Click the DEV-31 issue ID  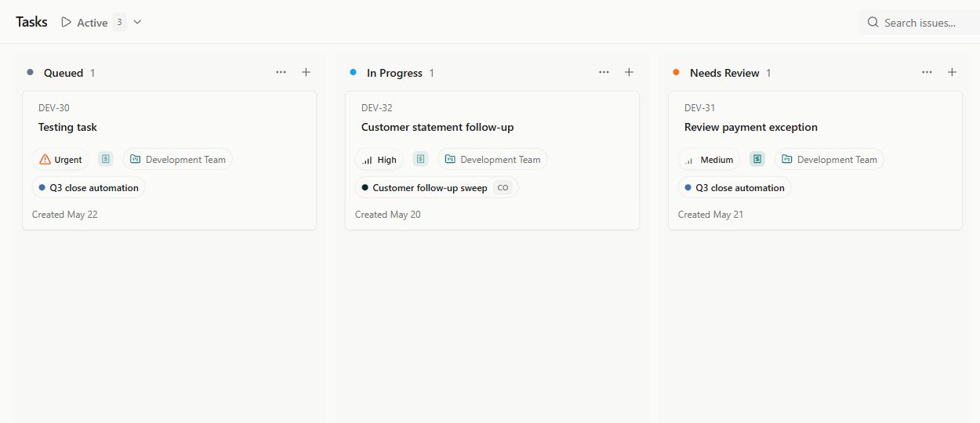point(700,108)
